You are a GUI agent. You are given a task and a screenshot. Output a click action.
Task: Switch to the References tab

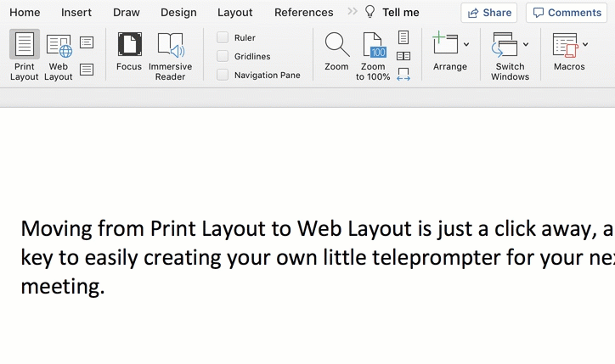click(x=303, y=13)
